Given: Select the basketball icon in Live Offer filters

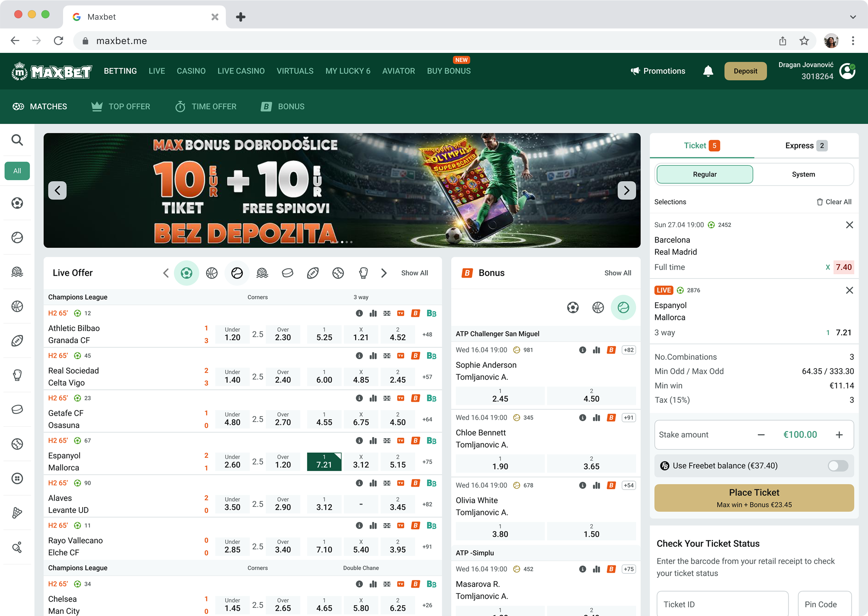Looking at the screenshot, I should [x=211, y=273].
